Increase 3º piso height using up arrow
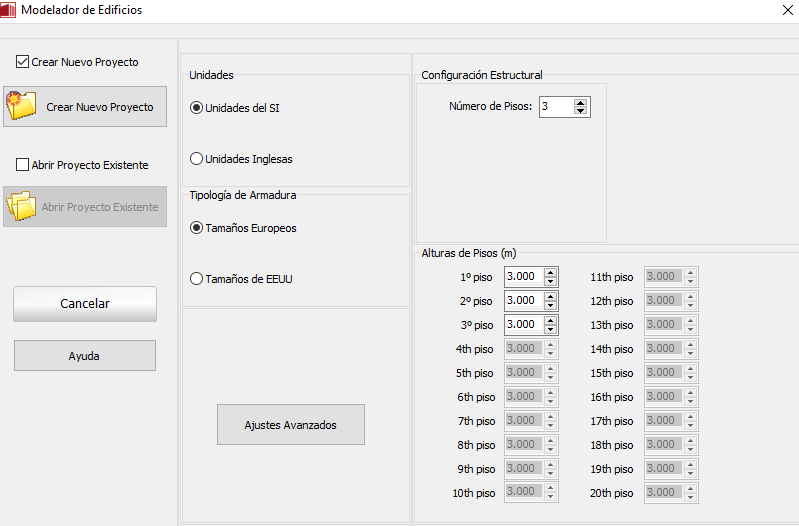This screenshot has height=526, width=799. (550, 320)
